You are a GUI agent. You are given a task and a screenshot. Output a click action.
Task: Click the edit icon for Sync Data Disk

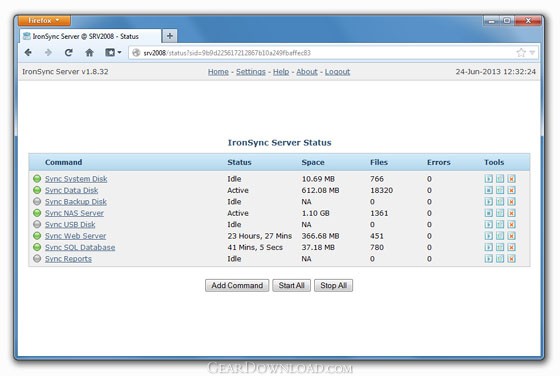[x=500, y=190]
